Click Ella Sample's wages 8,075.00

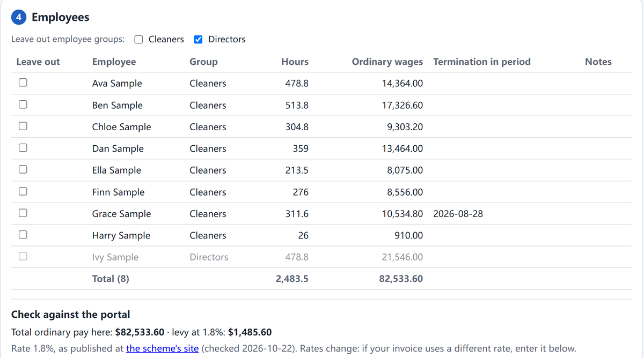pyautogui.click(x=405, y=170)
